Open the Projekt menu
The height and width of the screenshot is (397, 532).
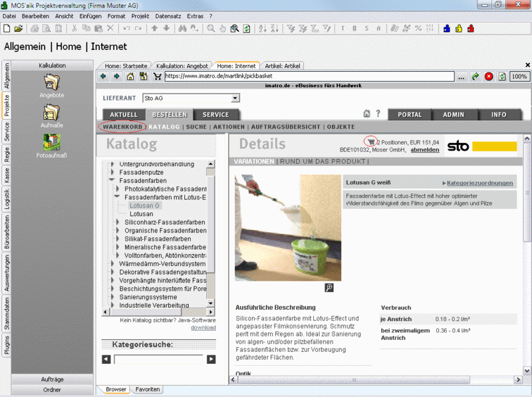click(140, 16)
